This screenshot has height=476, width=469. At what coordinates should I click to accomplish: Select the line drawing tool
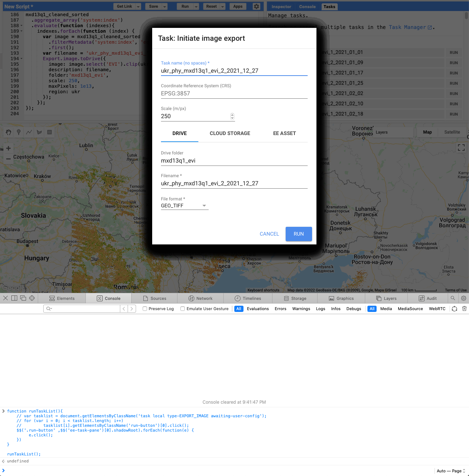pos(29,132)
